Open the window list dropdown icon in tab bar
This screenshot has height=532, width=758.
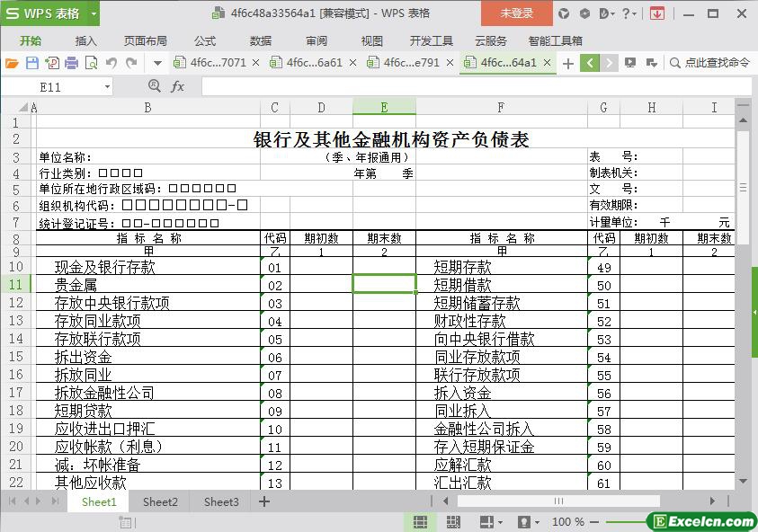coord(652,63)
